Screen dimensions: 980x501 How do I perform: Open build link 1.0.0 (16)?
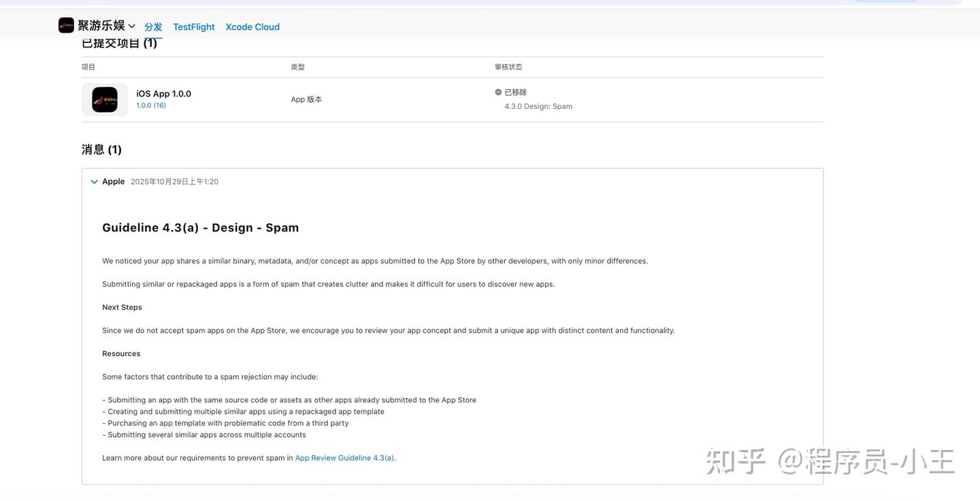tap(151, 106)
